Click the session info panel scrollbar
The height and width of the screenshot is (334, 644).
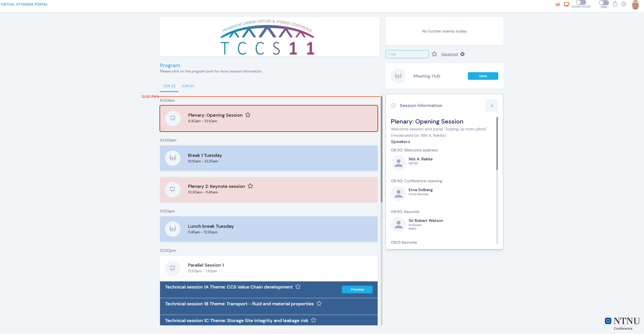coord(497,143)
